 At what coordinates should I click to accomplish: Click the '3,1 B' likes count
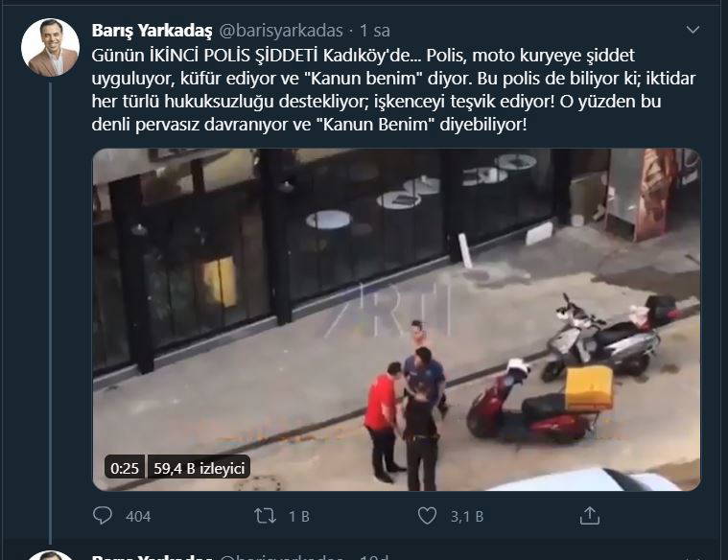(x=467, y=516)
